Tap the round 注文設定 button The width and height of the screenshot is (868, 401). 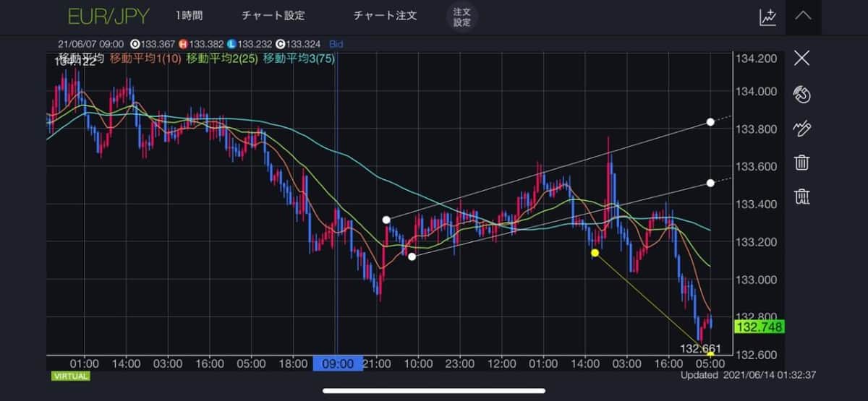click(x=461, y=17)
